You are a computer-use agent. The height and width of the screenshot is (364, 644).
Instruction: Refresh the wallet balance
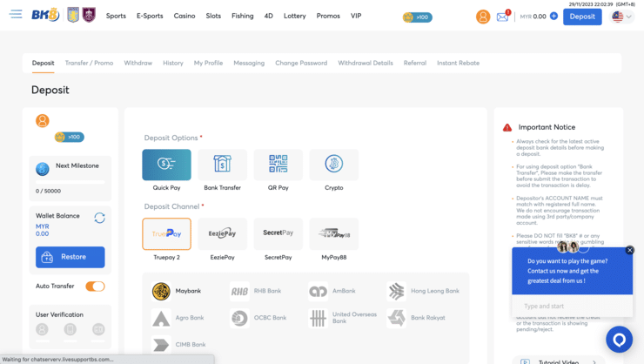pyautogui.click(x=99, y=218)
